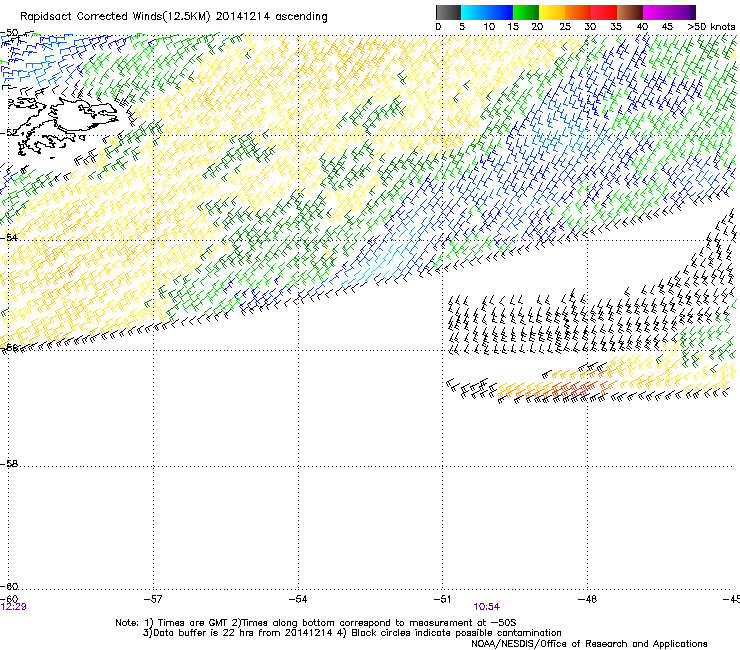Select the dark purple 45-50 knots swatch
This screenshot has height=650, width=740.
(682, 12)
